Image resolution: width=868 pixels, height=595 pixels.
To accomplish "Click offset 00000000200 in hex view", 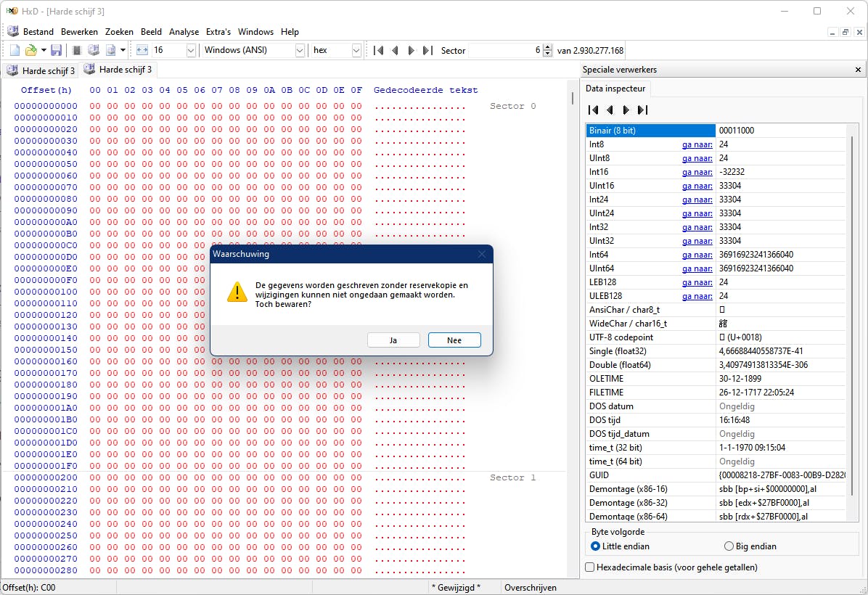I will pos(46,477).
